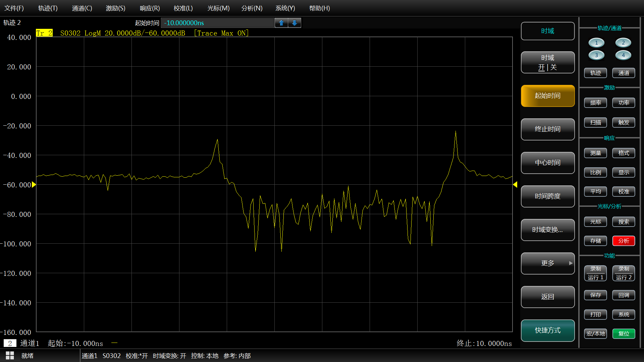
Task: Open the 比例 scale button
Action: pos(595,173)
